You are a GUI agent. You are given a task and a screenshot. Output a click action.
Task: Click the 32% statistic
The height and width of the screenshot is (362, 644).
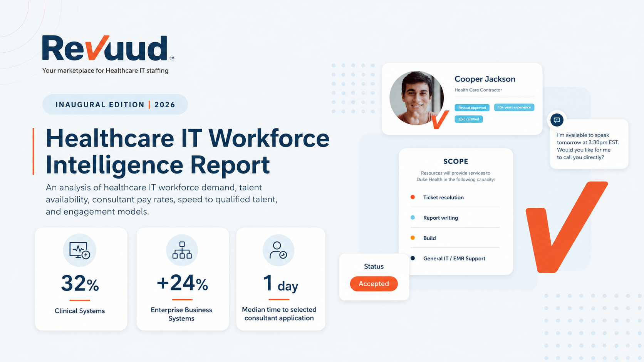tap(80, 284)
